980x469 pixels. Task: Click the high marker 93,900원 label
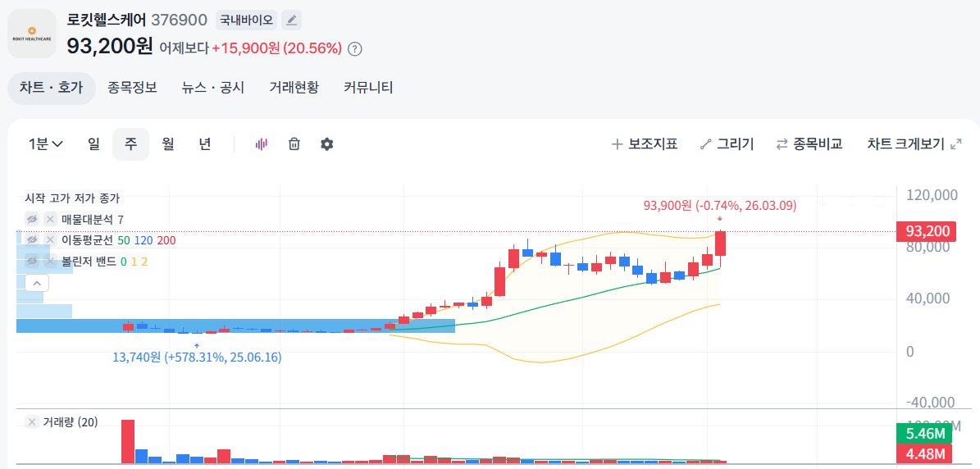click(720, 205)
